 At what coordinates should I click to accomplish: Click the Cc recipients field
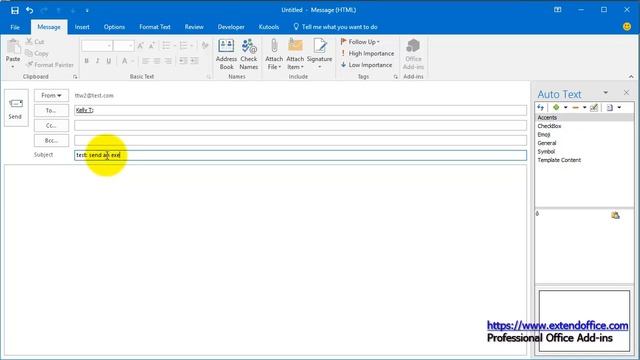coord(300,125)
